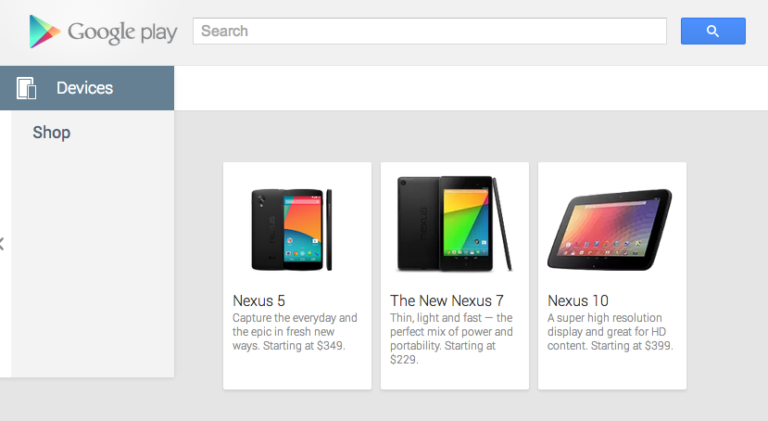Click the Nexus 5 front-facing phone image
The image size is (768, 421).
click(302, 229)
